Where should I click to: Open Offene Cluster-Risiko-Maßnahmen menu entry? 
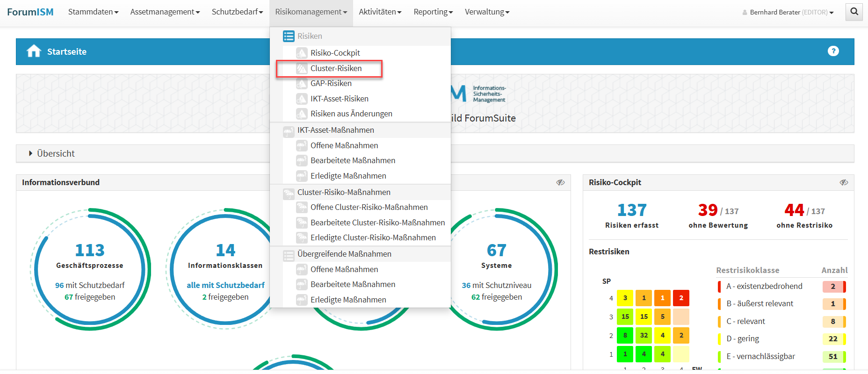click(369, 207)
